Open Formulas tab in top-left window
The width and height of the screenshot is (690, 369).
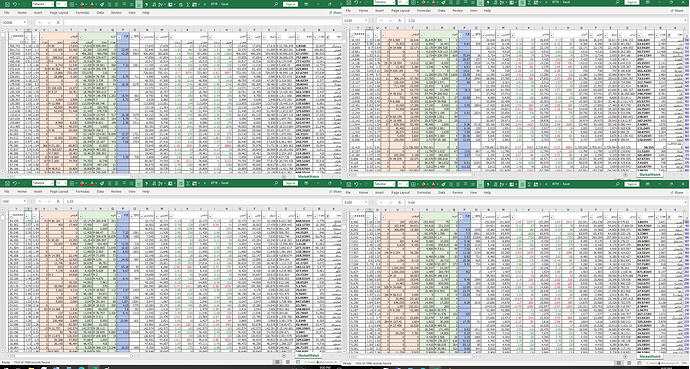point(82,13)
